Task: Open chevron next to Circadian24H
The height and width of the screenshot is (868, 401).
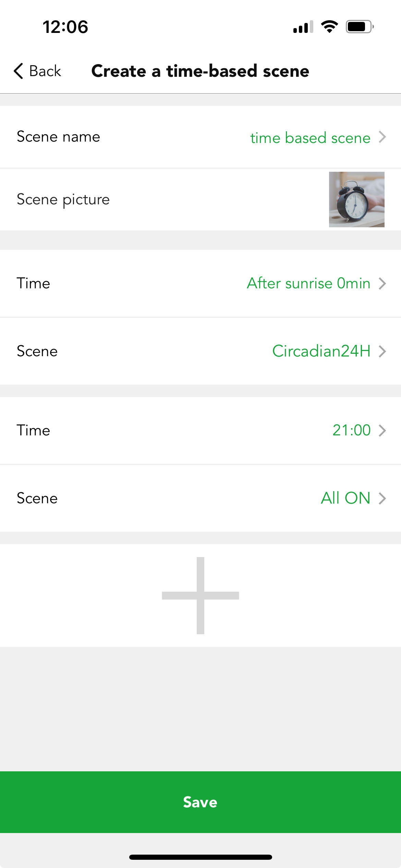Action: [382, 351]
